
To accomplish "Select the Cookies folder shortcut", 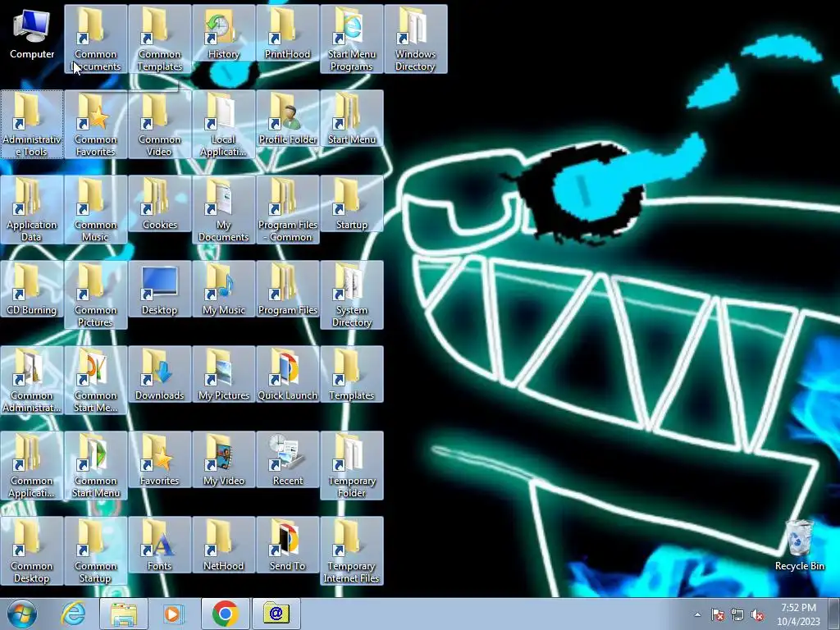I will point(160,203).
